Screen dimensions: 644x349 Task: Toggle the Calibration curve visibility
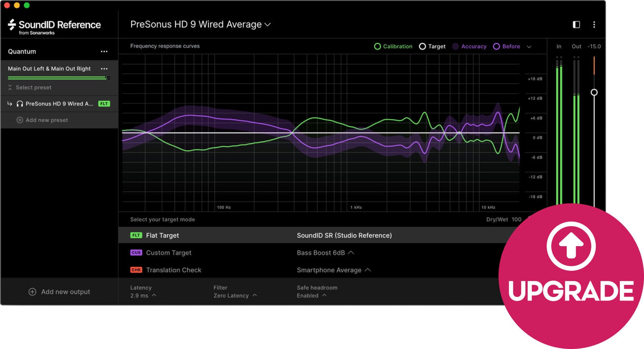(x=377, y=46)
